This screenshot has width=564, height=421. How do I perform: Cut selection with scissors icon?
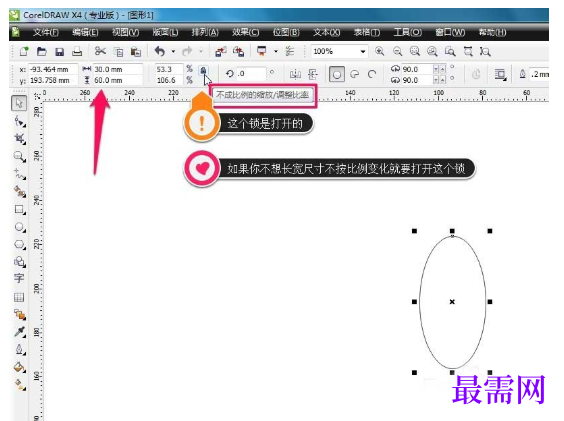pyautogui.click(x=100, y=51)
